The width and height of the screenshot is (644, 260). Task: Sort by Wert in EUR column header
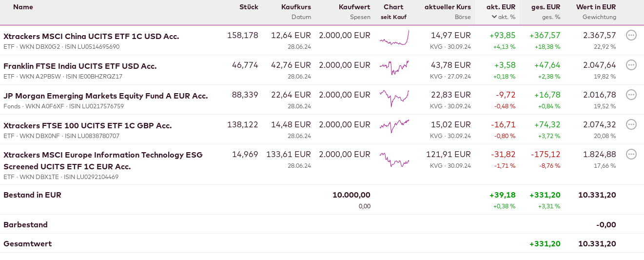pos(596,7)
